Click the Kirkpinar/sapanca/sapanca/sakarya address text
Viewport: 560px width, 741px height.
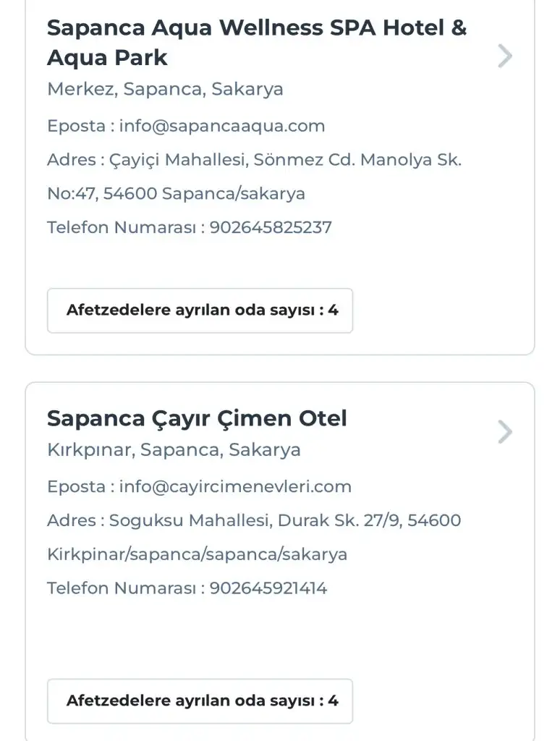[x=197, y=554]
